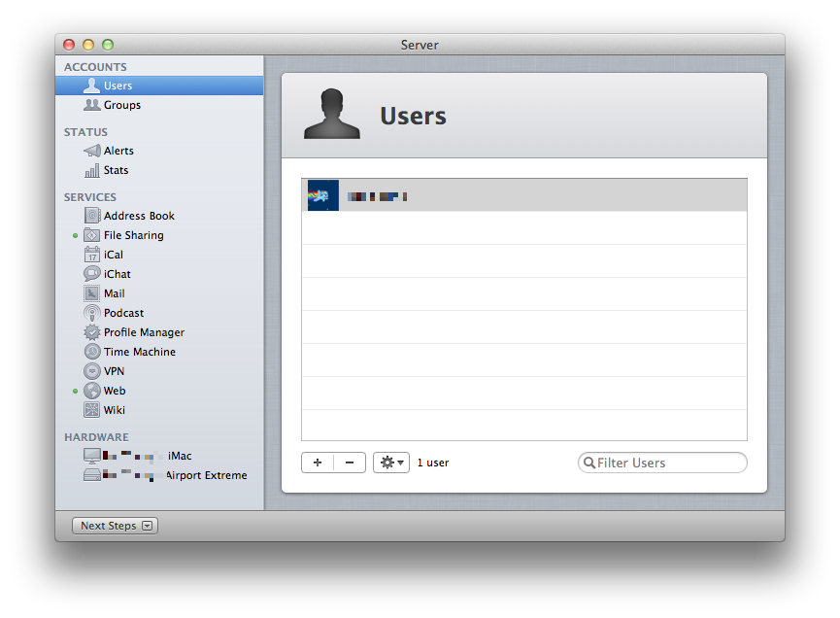Select the Wiki service label
The width and height of the screenshot is (840, 618).
click(115, 410)
